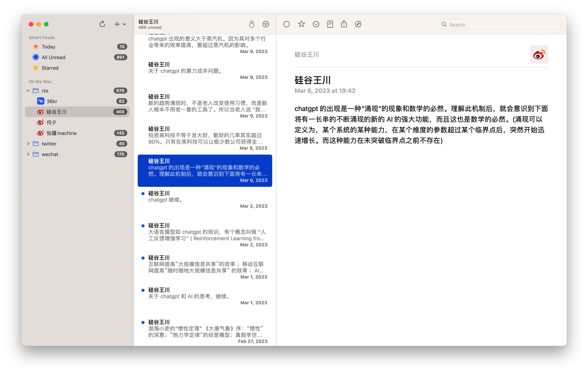Toggle the article list filter icon
Viewport: 588px width, 374px height.
point(265,24)
